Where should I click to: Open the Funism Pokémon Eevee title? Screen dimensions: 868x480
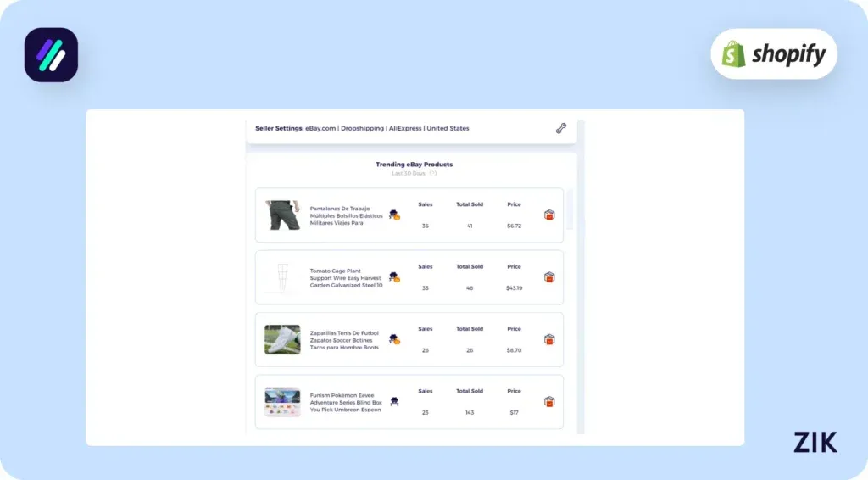(346, 403)
